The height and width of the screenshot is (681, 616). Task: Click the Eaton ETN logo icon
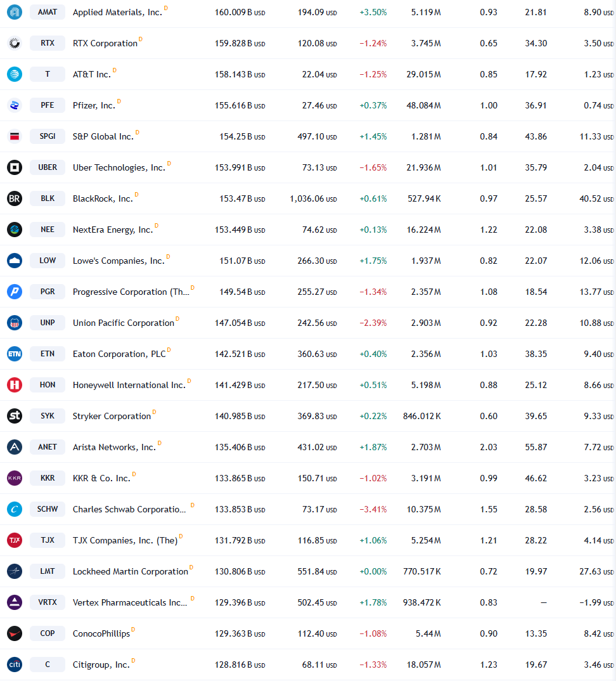tap(15, 354)
